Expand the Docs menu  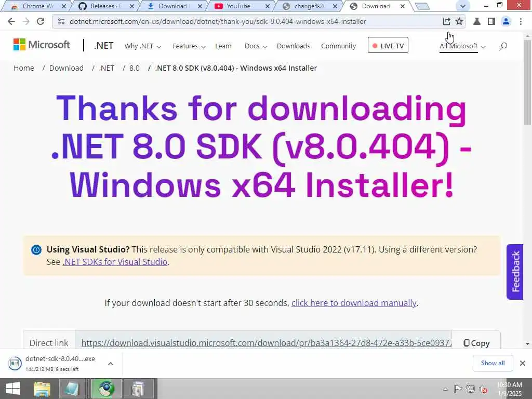[256, 46]
